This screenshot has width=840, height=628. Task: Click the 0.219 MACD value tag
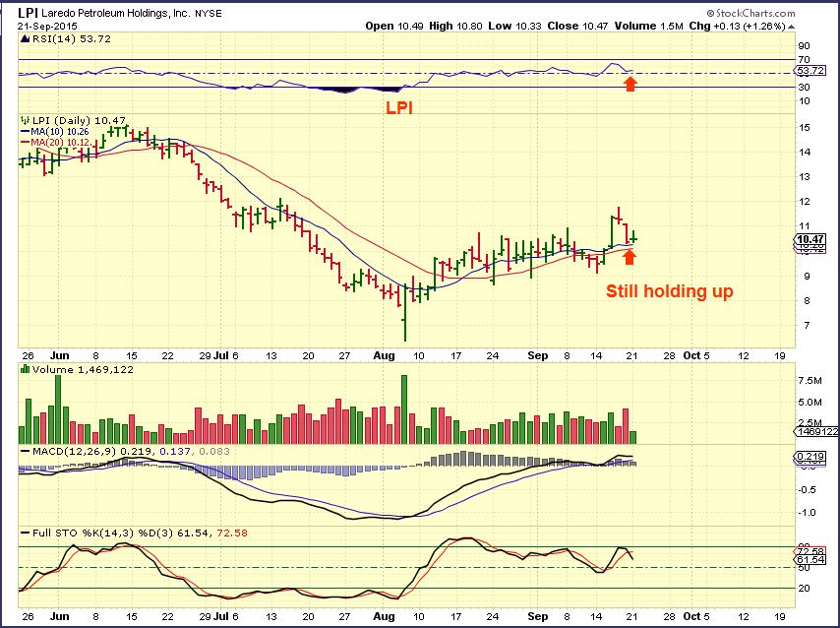click(810, 457)
